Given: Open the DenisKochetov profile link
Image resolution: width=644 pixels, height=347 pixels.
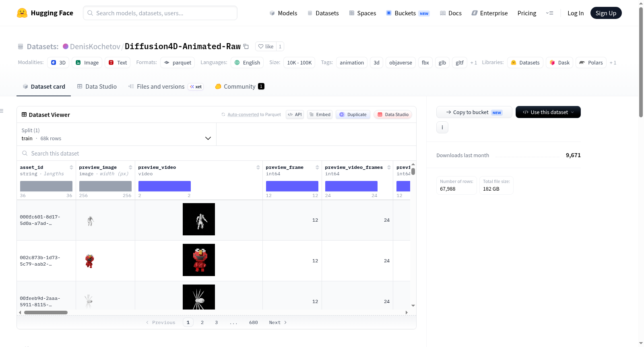Looking at the screenshot, I should 95,46.
